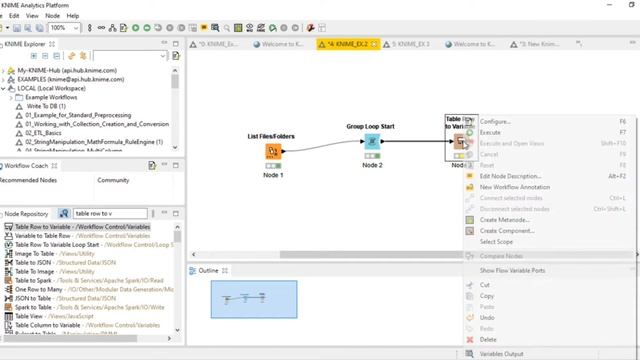Viewport: 640px width, 360px height.
Task: Click the auto layout hierarchy toolbar icon
Action: (113, 28)
